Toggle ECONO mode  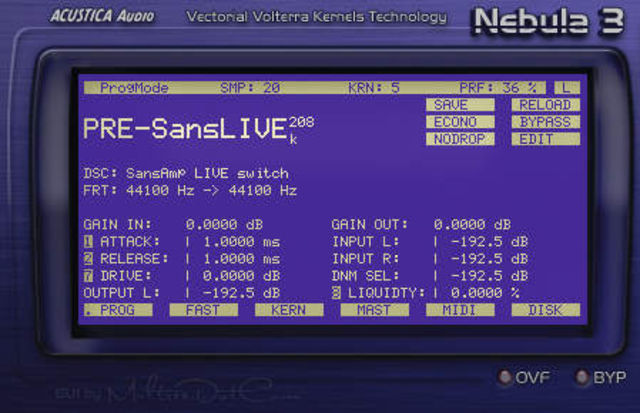pyautogui.click(x=460, y=122)
